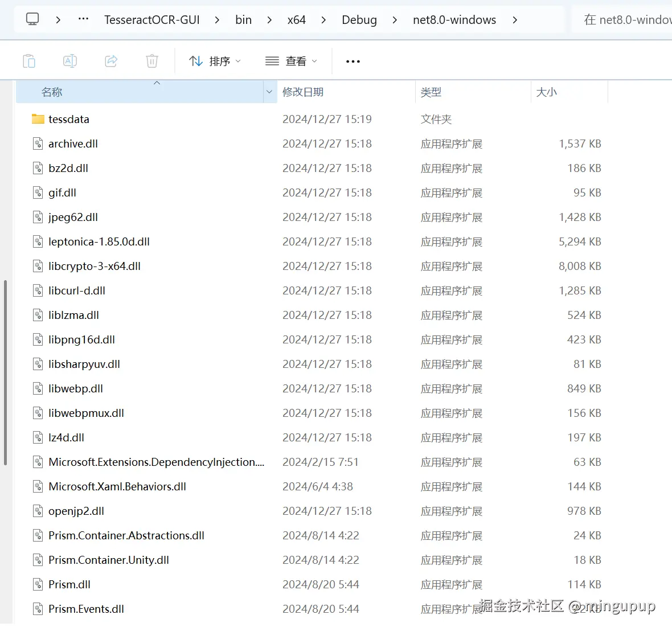Viewport: 672px width, 631px height.
Task: Sort by the 类型 column header
Action: point(473,92)
